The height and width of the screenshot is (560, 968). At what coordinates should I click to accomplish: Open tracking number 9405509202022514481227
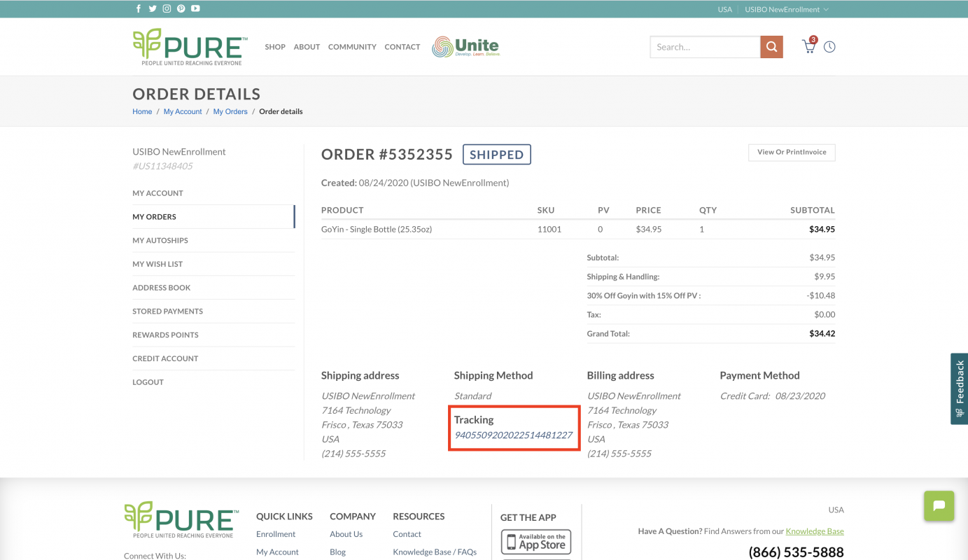(x=514, y=435)
